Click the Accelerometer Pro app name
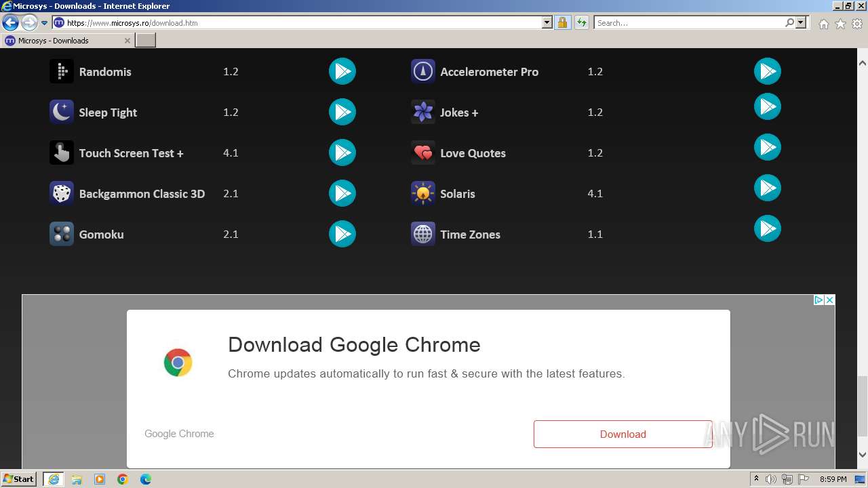868x488 pixels. click(489, 72)
